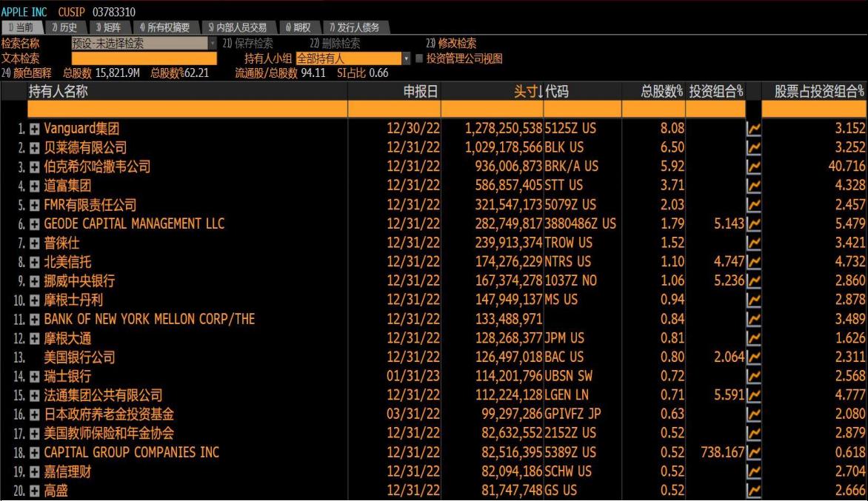The image size is (868, 501).
Task: Expand 摩根士丹利 holder row
Action: tap(34, 300)
